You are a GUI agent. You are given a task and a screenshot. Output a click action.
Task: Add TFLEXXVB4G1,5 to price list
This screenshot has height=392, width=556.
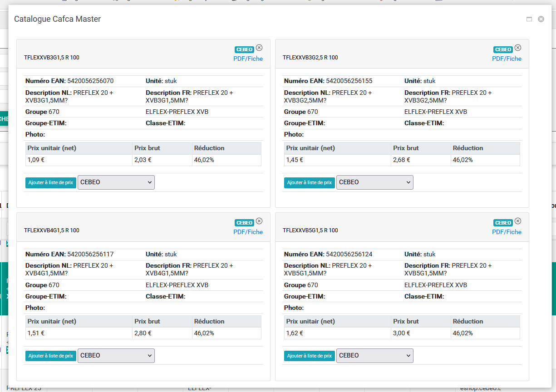(51, 356)
